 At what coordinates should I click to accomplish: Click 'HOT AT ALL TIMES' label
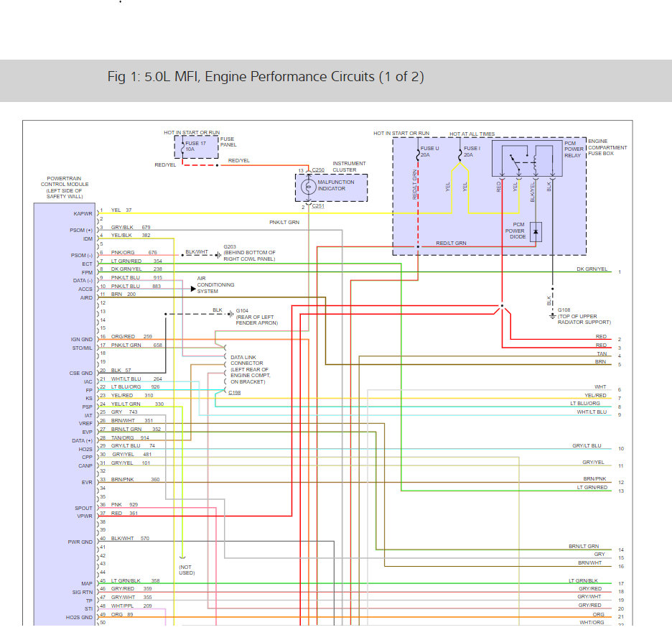[472, 134]
